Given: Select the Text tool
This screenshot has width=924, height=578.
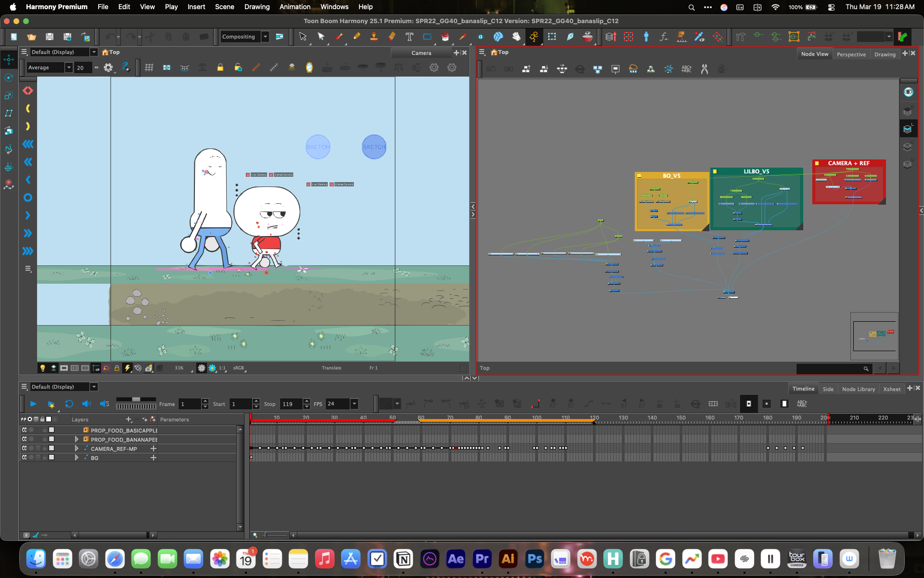Looking at the screenshot, I should pos(410,37).
